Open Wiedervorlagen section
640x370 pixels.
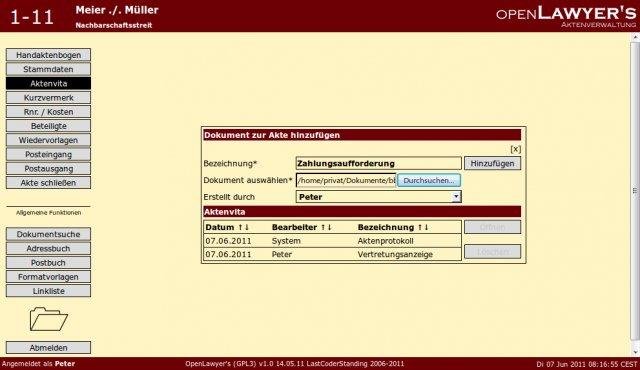49,140
